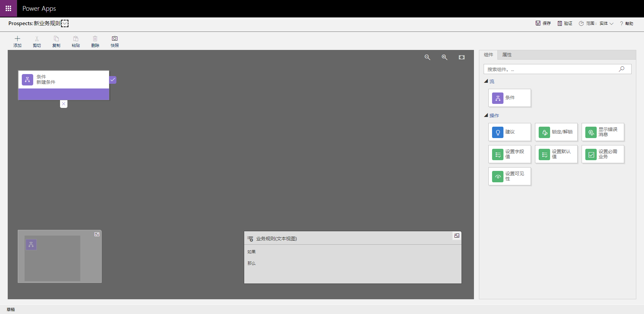Expand the business rule name details chevron

tap(65, 23)
